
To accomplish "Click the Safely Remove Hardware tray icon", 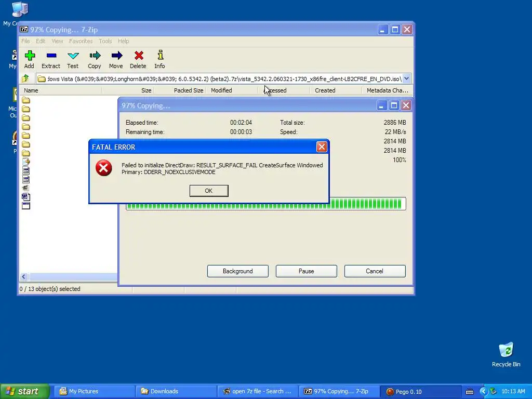I will click(494, 392).
